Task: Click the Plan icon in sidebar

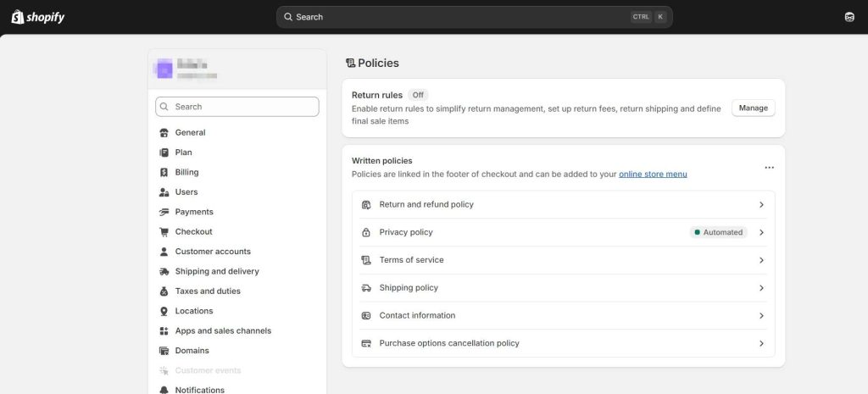Action: pos(164,153)
